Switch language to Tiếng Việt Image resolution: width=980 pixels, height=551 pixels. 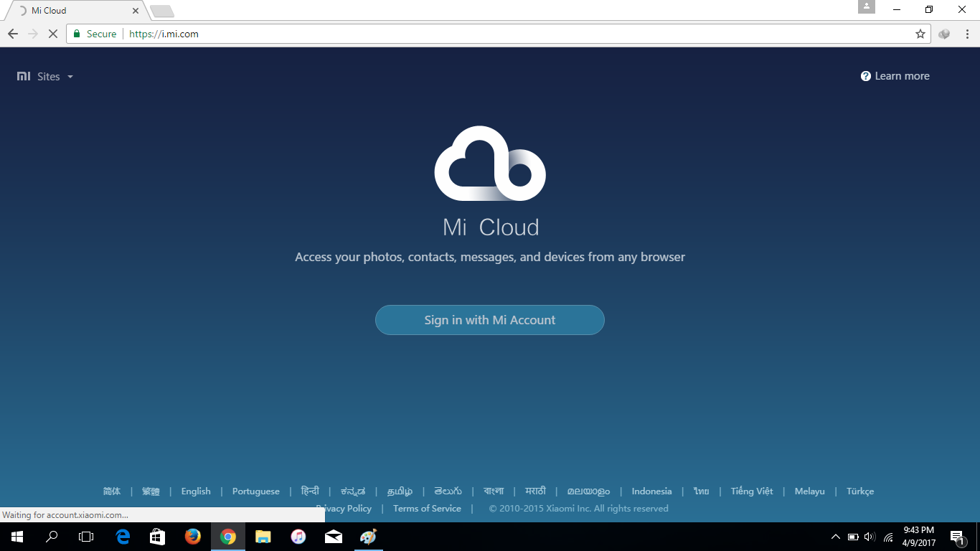[752, 491]
